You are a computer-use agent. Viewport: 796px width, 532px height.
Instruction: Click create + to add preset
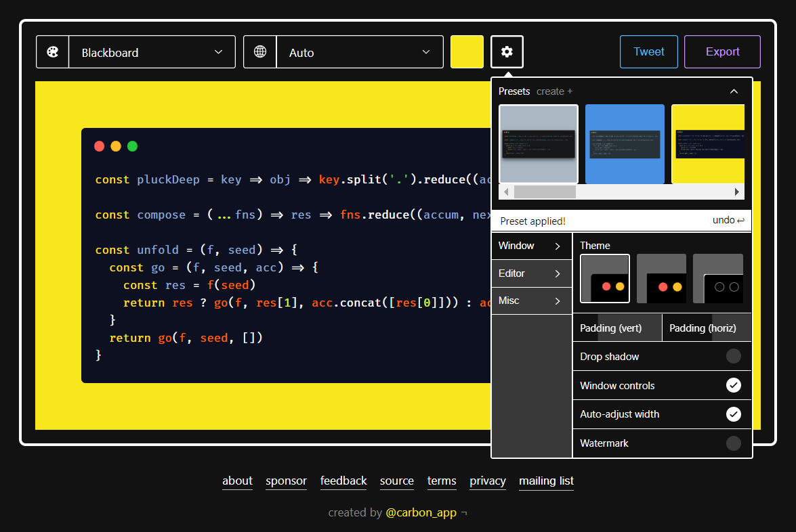pyautogui.click(x=554, y=91)
